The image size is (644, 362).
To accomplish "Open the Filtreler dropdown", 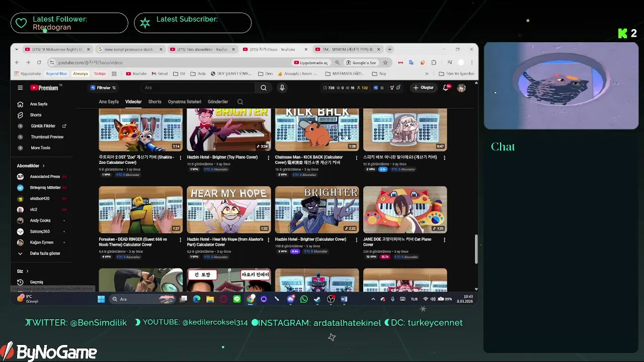I will point(103,87).
